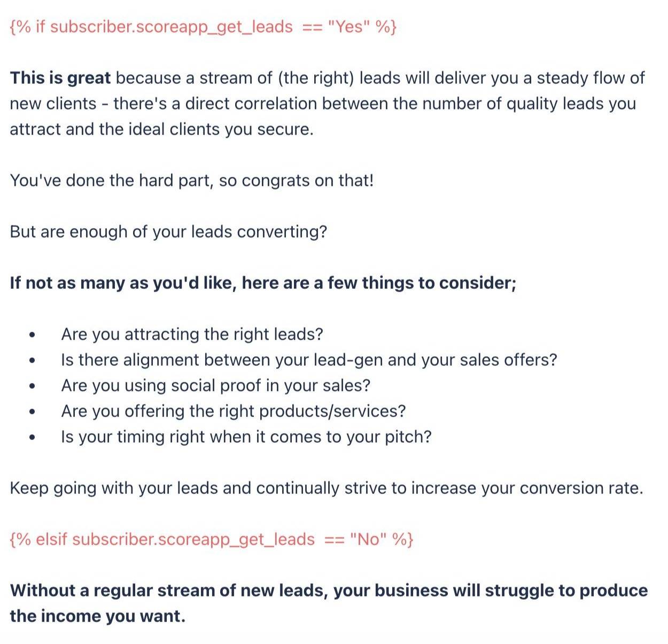Click 'Are you offering the right products/services?' bullet
668x644 pixels.
point(234,411)
